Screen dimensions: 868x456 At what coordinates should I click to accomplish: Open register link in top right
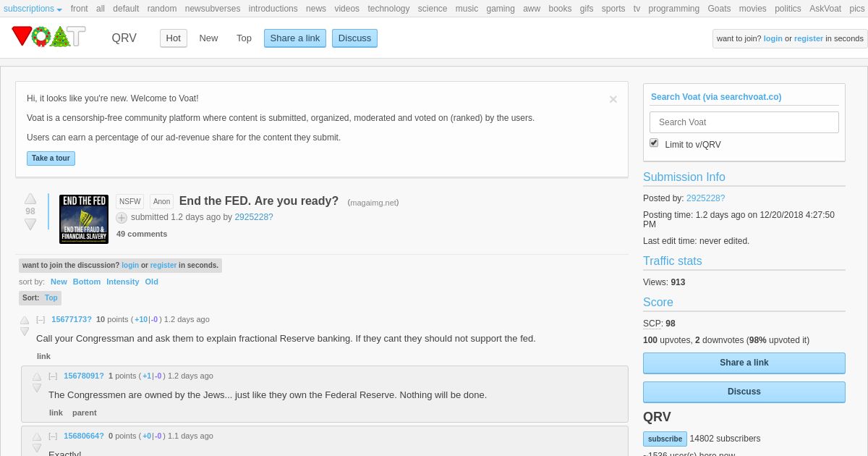pos(809,38)
